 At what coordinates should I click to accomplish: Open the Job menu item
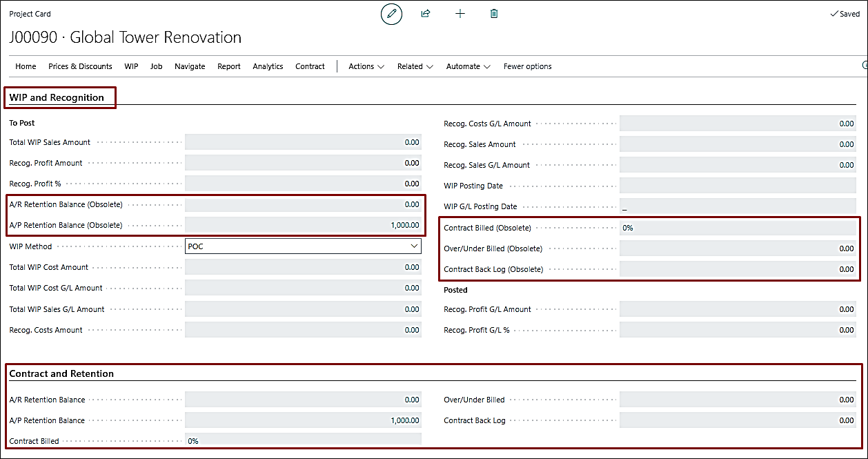click(157, 66)
